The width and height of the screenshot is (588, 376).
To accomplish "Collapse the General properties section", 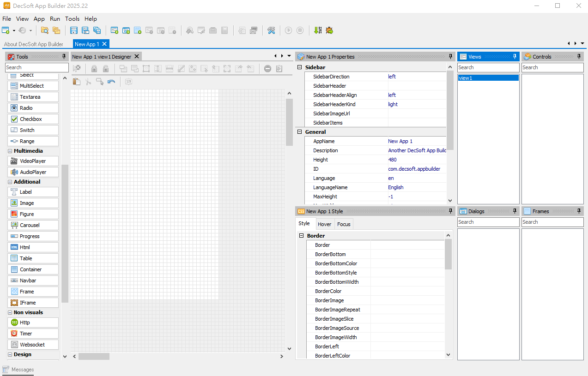I will point(300,132).
